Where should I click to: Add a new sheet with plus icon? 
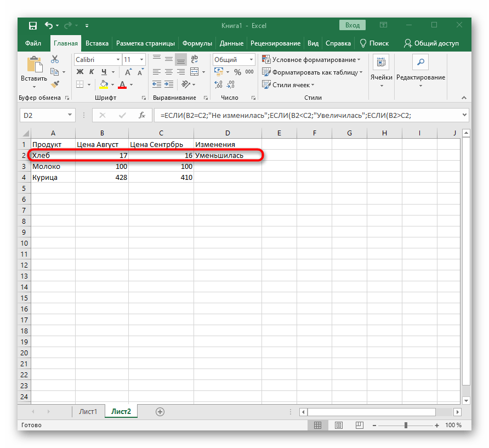point(160,411)
